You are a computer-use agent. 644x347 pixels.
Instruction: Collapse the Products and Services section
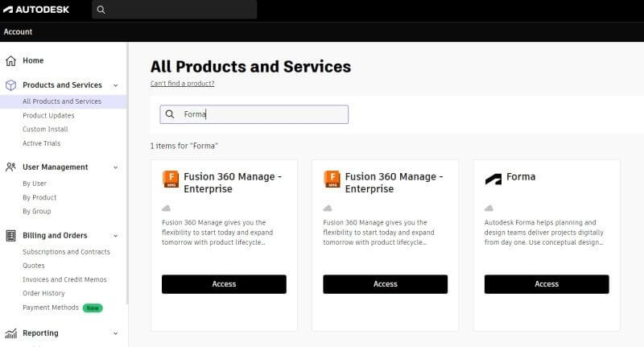point(116,85)
